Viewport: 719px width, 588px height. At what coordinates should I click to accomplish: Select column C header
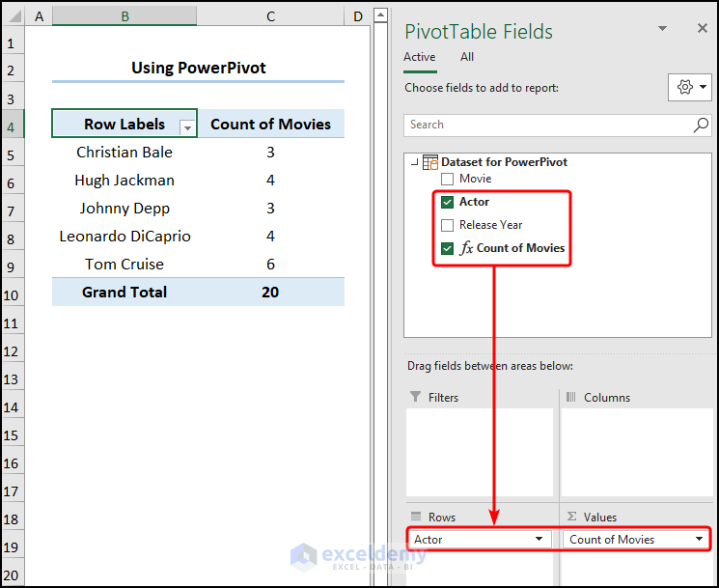pos(270,16)
